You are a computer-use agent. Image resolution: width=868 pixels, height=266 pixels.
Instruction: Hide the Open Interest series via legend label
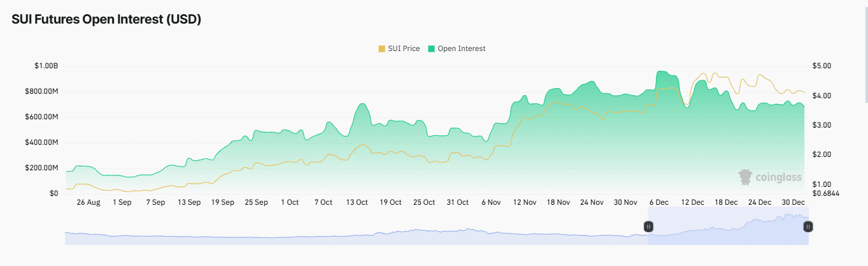461,48
